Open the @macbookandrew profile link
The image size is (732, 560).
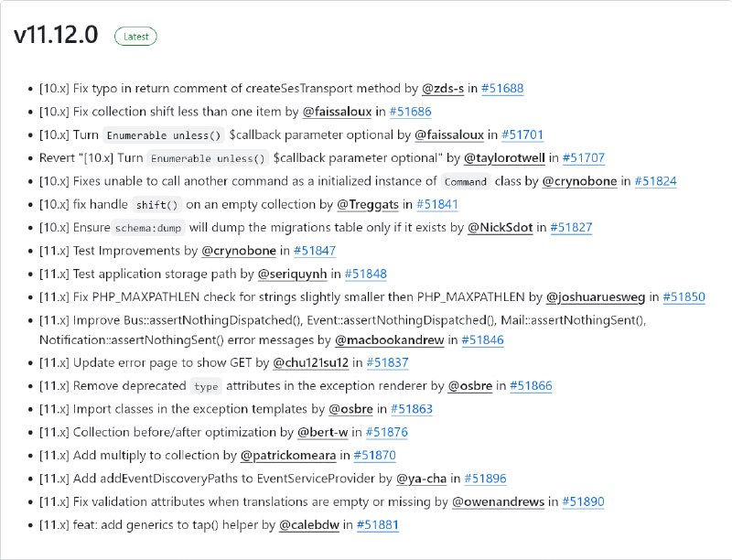pyautogui.click(x=390, y=340)
